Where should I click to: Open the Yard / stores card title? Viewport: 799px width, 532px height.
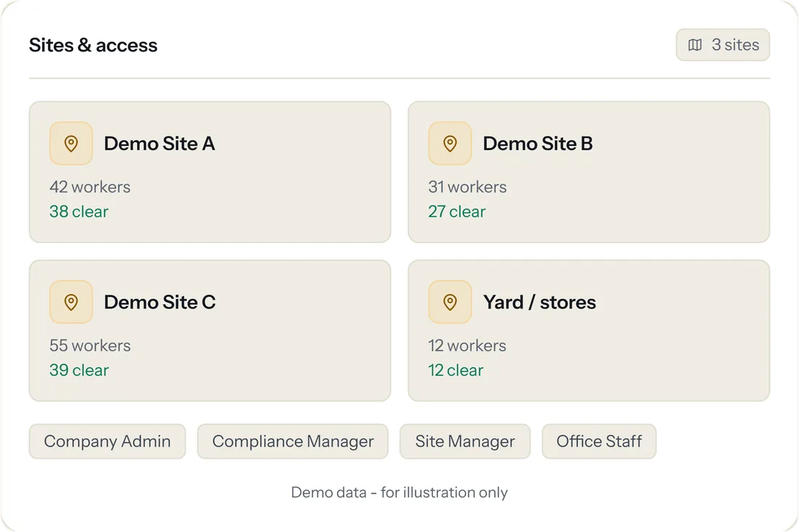pos(539,303)
